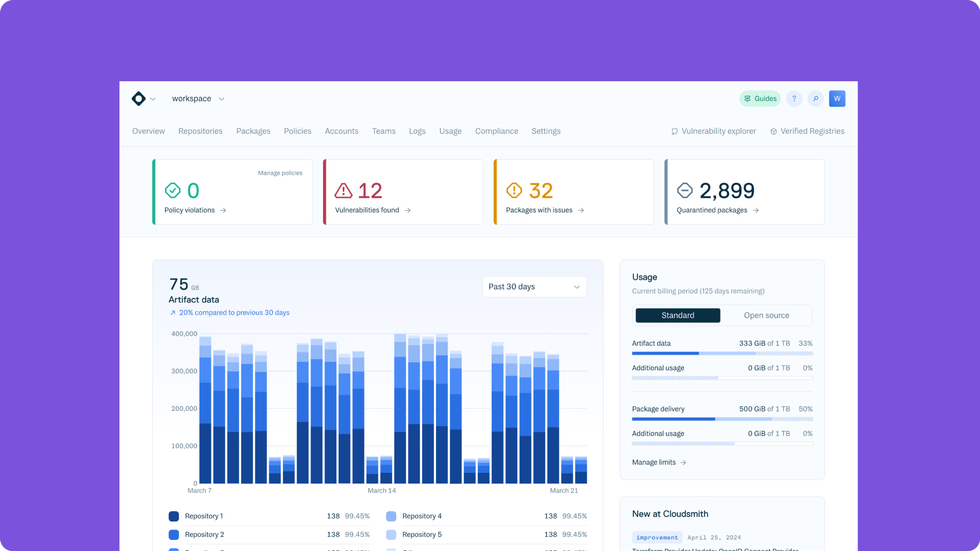Switch to the Packages tab
Viewport: 980px width, 551px height.
[253, 131]
